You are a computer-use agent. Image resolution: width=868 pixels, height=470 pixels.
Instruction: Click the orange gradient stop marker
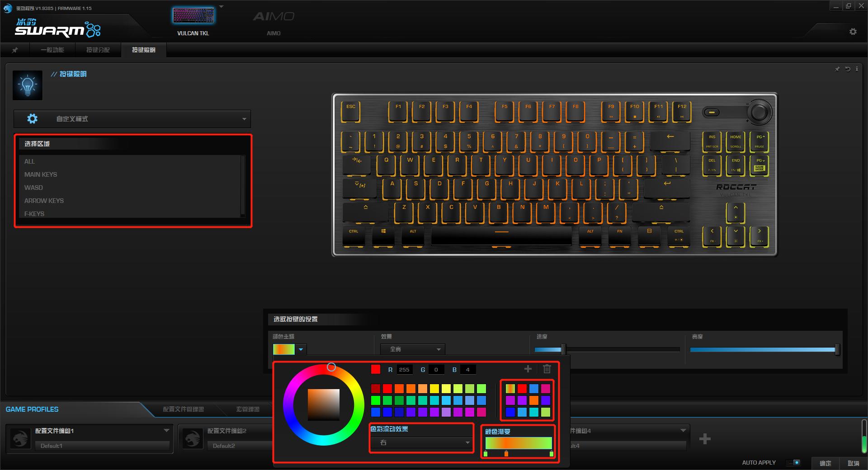(x=506, y=453)
